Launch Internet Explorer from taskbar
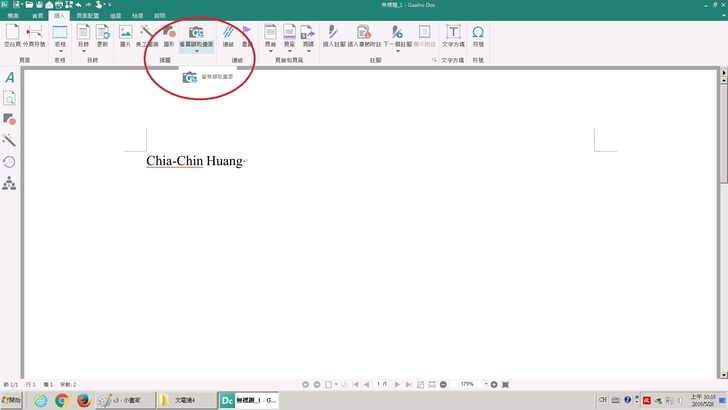 (40, 400)
